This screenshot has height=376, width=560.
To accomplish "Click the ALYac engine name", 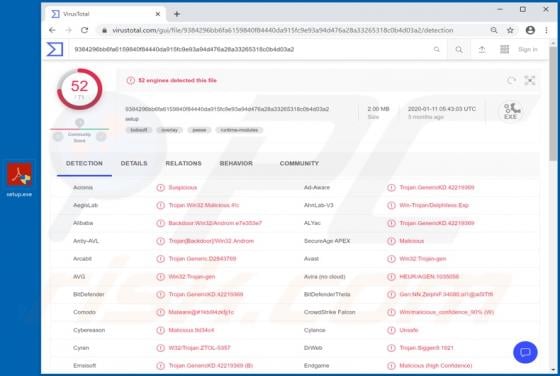I will click(312, 223).
